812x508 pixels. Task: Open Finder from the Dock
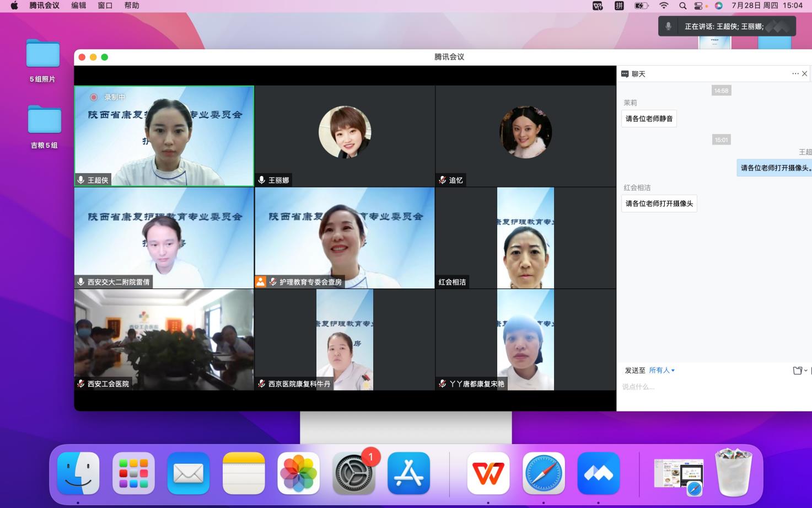[78, 473]
